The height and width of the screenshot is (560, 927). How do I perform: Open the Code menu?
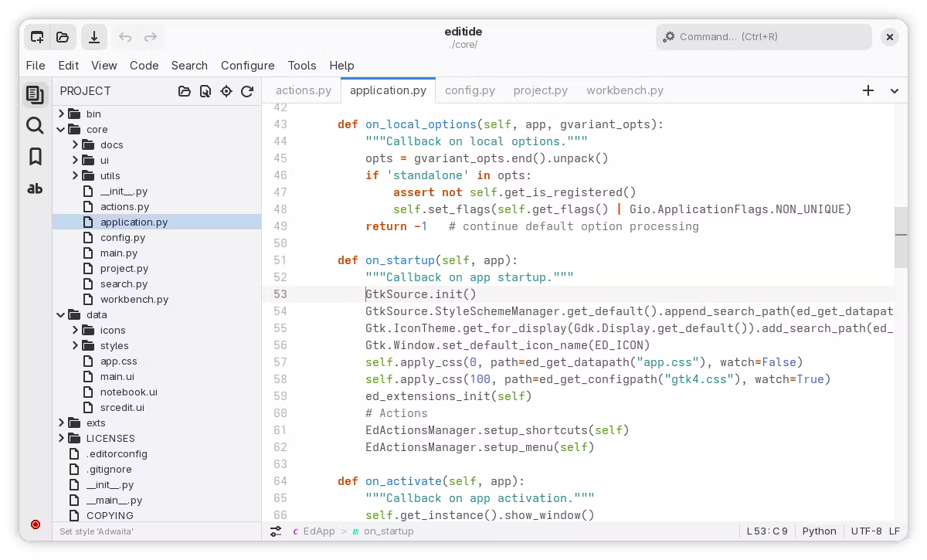click(144, 66)
